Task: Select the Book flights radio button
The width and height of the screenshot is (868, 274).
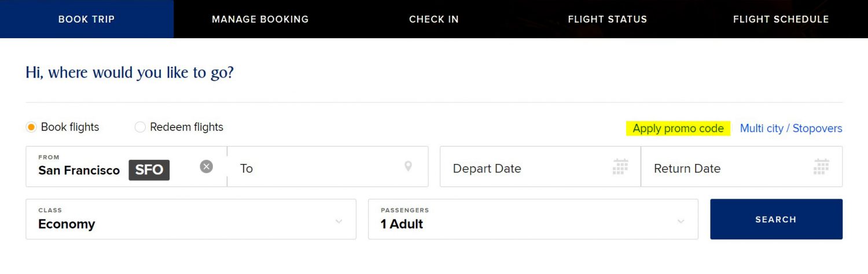Action: coord(32,127)
